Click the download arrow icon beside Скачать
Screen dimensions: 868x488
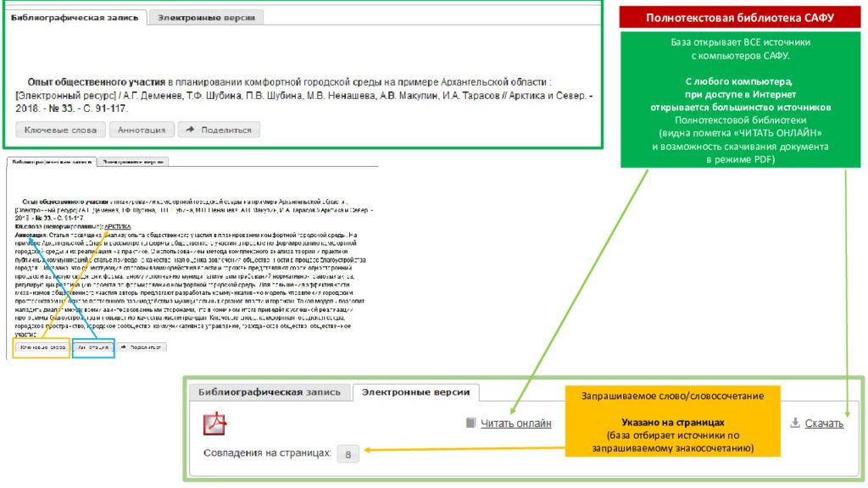pos(795,423)
